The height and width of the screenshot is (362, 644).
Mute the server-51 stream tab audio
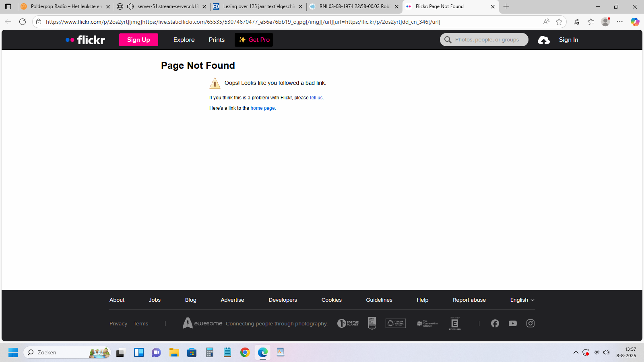[130, 6]
